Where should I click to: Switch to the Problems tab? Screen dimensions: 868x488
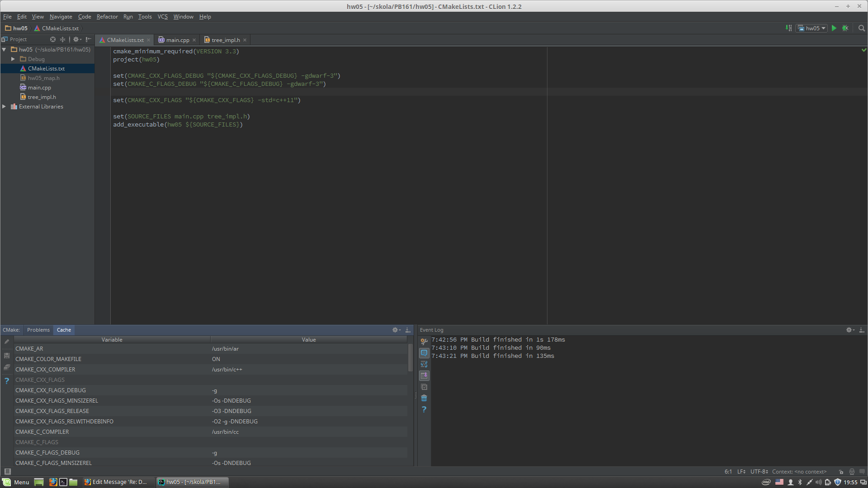point(38,330)
